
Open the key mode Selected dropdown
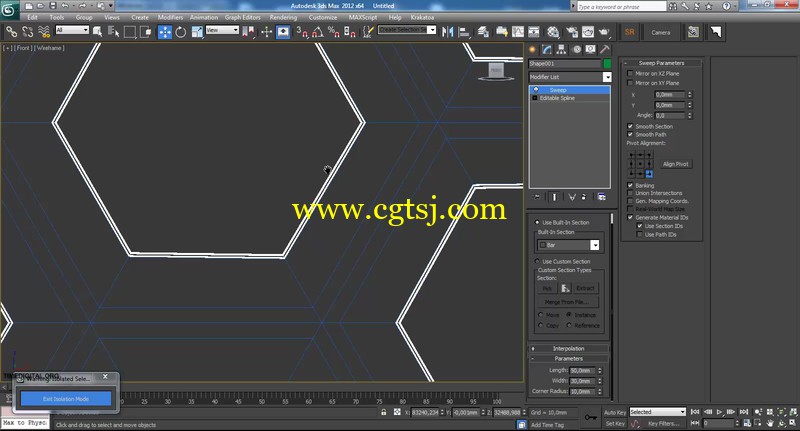click(x=658, y=412)
